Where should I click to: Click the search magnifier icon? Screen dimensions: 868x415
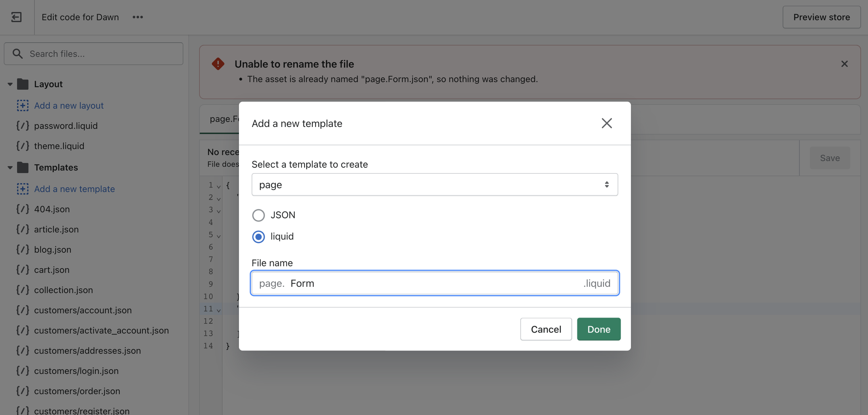click(17, 53)
